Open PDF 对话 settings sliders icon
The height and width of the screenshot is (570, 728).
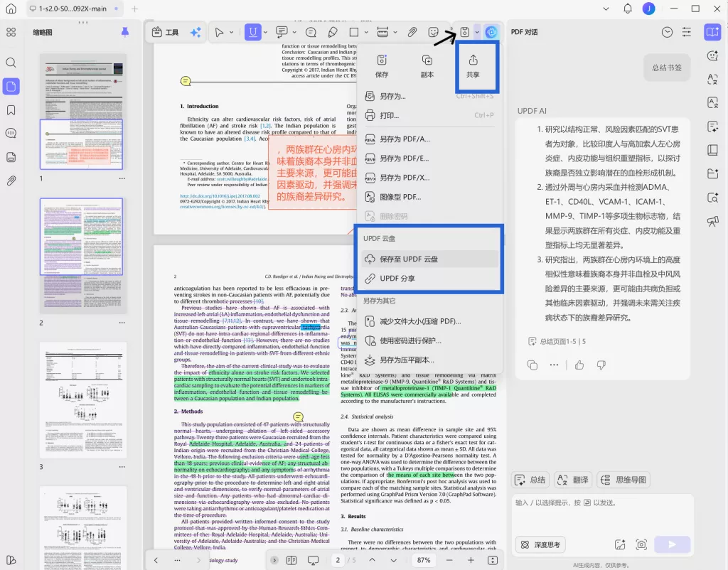point(686,32)
